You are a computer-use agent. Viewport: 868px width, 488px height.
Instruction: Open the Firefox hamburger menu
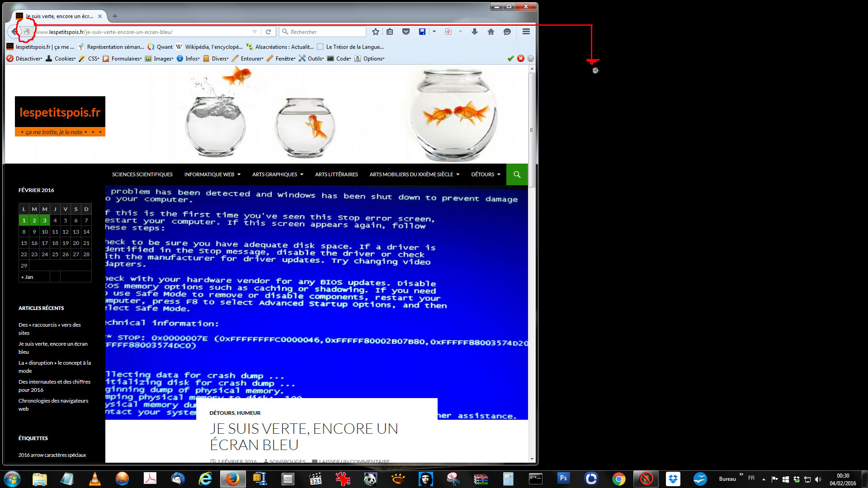click(526, 32)
